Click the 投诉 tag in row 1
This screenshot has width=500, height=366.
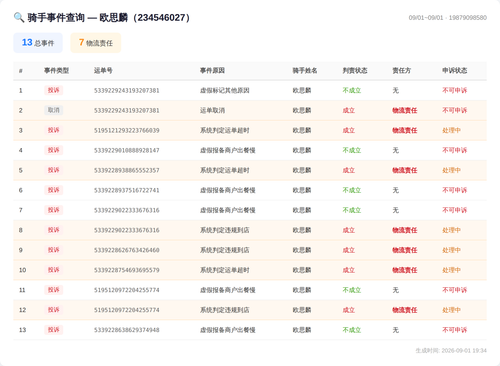[54, 90]
